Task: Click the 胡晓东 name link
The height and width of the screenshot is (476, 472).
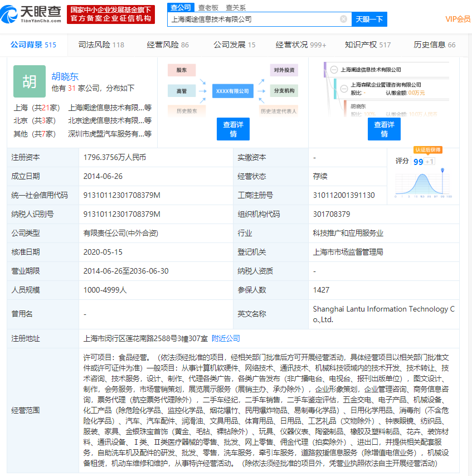Action: click(x=65, y=76)
